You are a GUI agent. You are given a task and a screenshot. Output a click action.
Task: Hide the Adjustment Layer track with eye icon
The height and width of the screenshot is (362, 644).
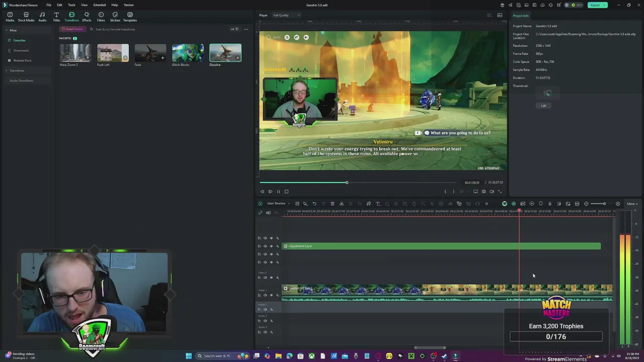(x=271, y=246)
